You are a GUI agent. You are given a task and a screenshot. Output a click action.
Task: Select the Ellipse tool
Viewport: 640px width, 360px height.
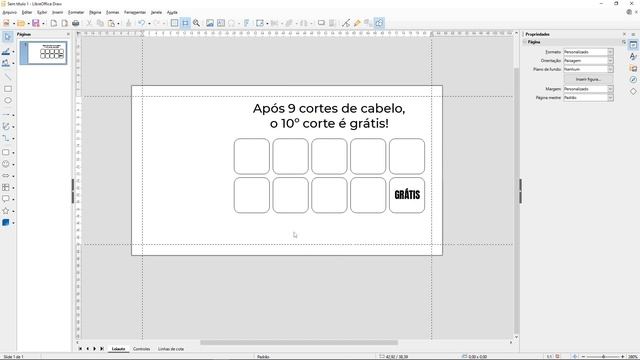click(7, 100)
